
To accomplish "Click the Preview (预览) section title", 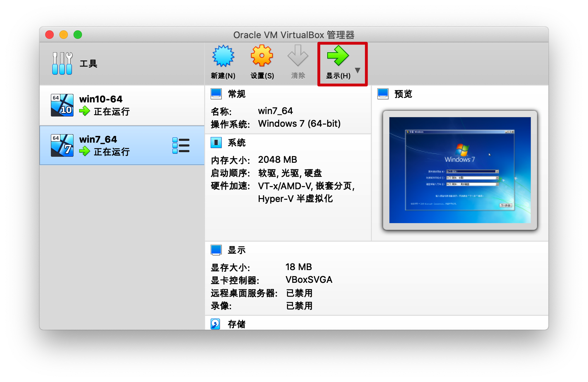I will point(403,94).
